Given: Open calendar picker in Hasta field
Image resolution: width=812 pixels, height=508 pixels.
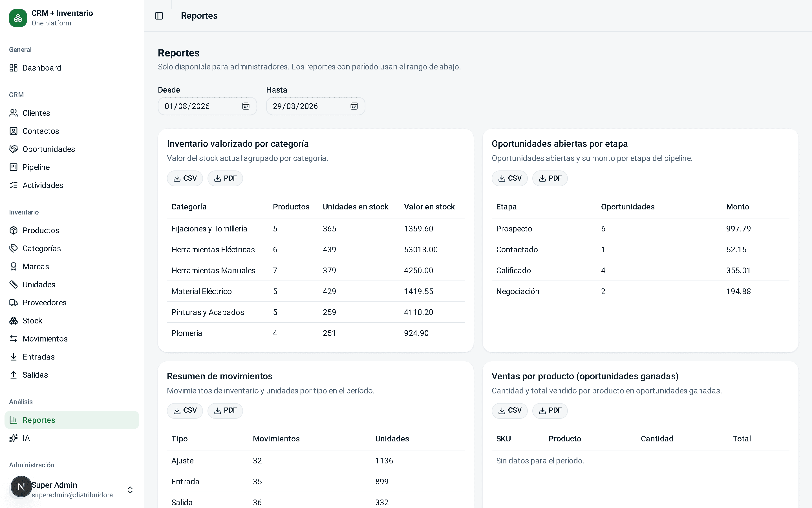Looking at the screenshot, I should (x=354, y=106).
